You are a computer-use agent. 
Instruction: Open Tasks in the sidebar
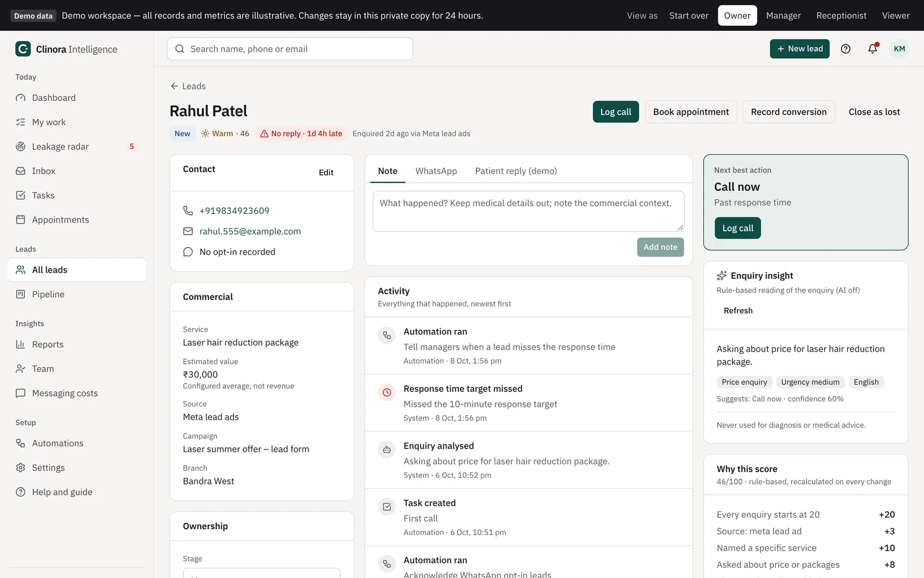[77, 195]
